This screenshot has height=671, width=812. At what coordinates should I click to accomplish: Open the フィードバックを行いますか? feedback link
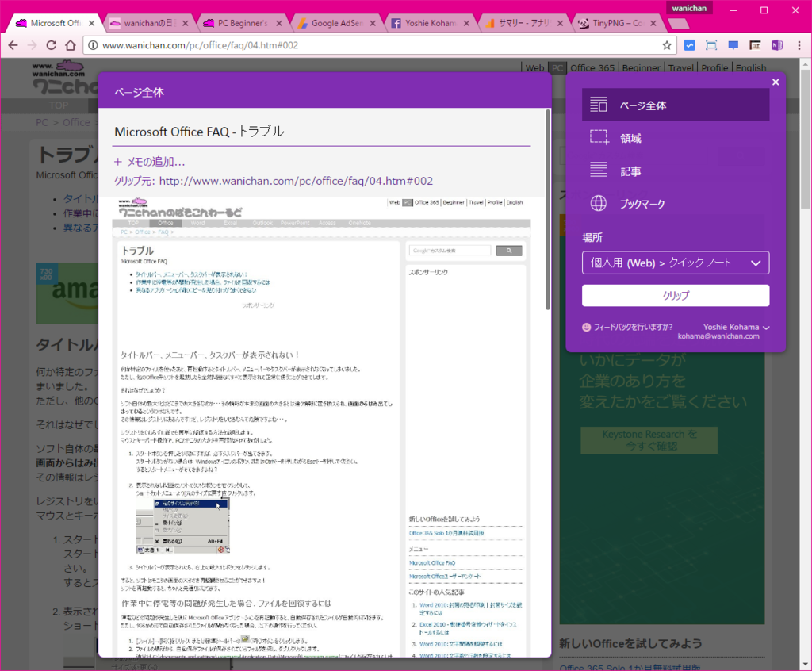[x=633, y=327]
